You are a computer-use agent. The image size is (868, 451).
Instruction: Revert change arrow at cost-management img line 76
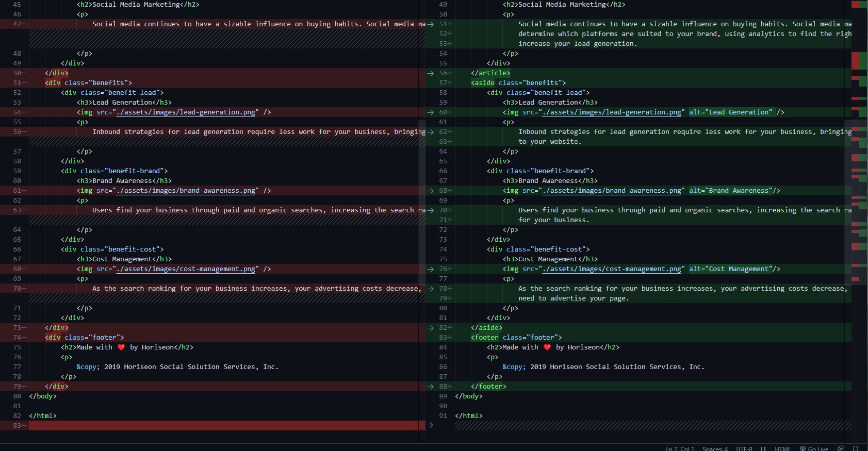430,269
